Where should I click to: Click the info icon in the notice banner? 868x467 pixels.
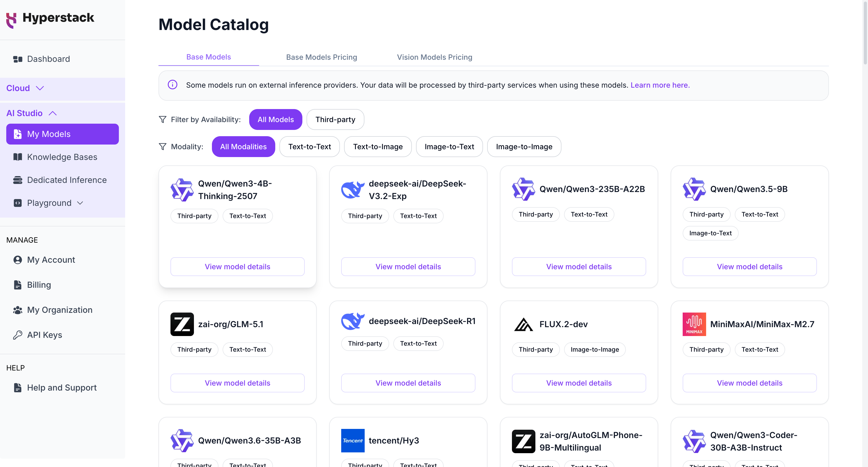click(x=173, y=85)
